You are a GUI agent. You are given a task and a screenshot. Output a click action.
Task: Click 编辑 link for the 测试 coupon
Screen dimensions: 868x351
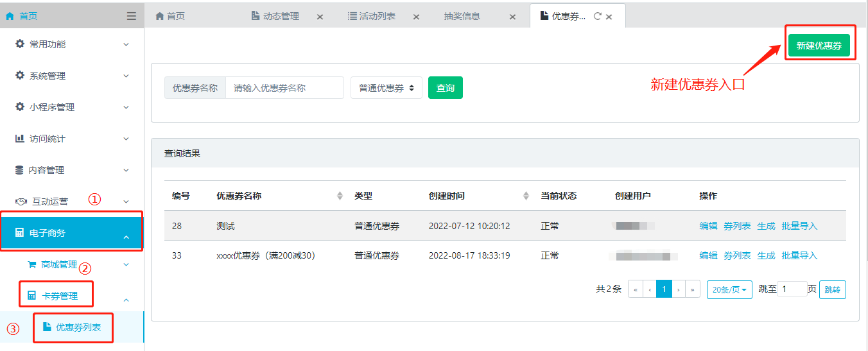pos(708,226)
